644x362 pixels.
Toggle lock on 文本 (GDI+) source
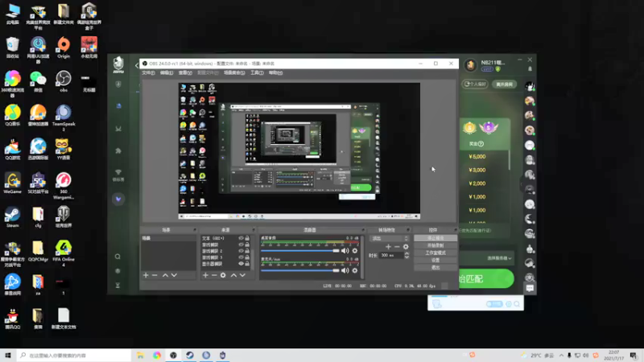point(247,238)
